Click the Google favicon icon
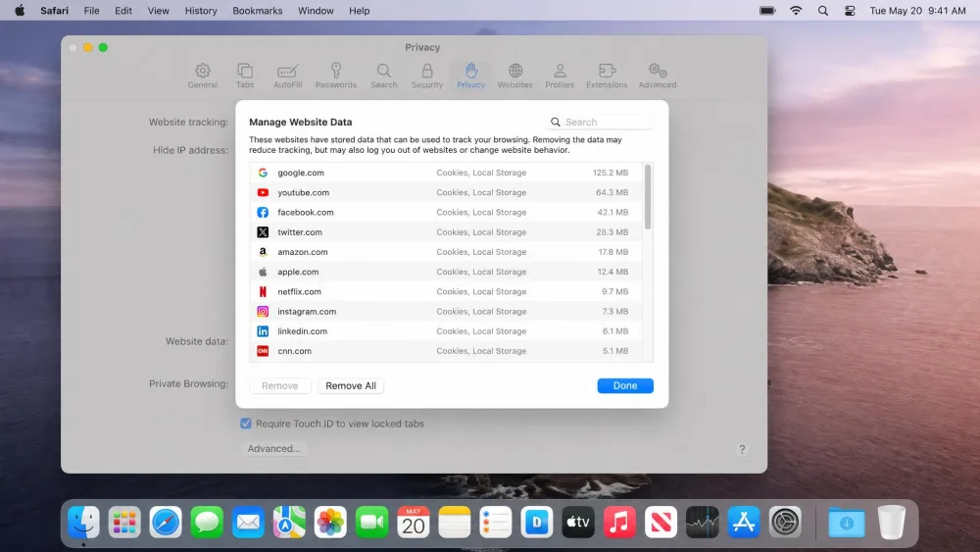Image resolution: width=980 pixels, height=552 pixels. click(x=263, y=173)
